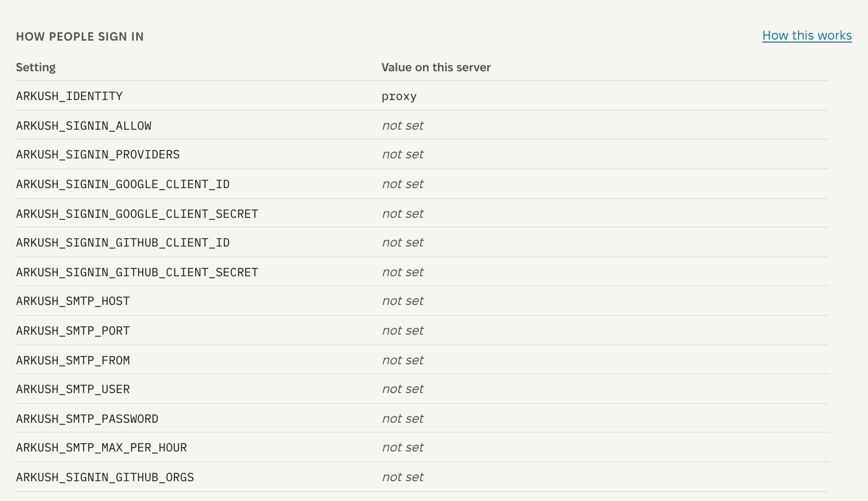Click "not set" value beside ARKUSH_SMTP_HOST
The image size is (868, 501).
coord(403,301)
